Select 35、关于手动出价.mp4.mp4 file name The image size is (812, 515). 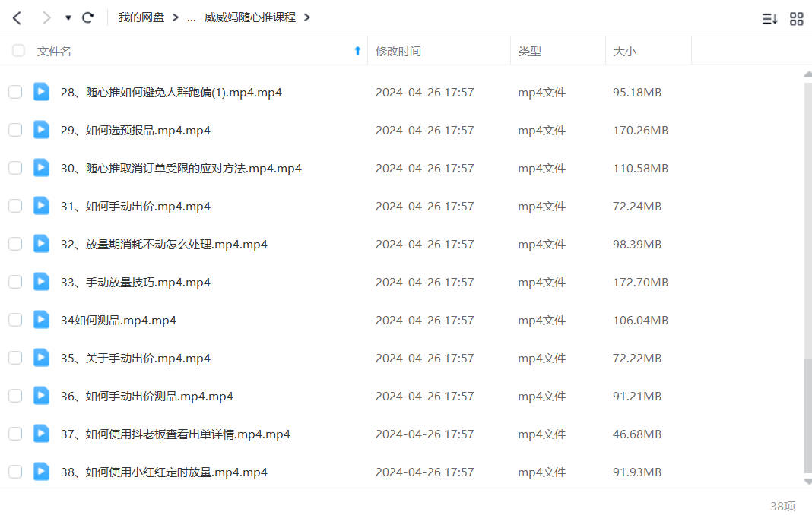(x=135, y=359)
